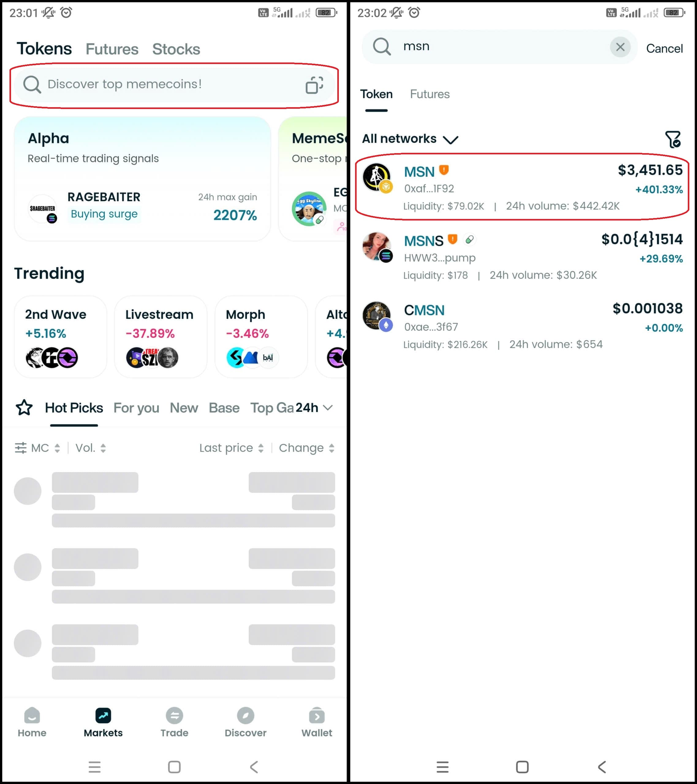Open the Wallet icon
697x784 pixels.
[317, 715]
